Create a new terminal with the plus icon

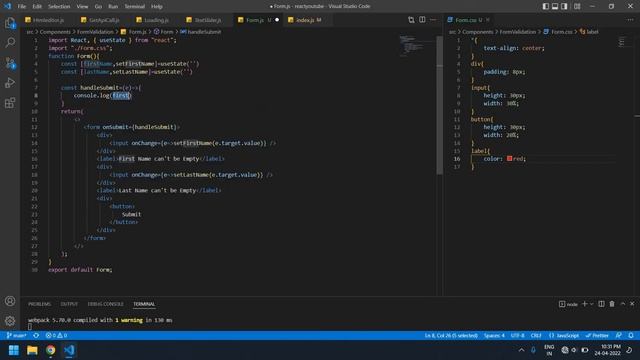584,304
